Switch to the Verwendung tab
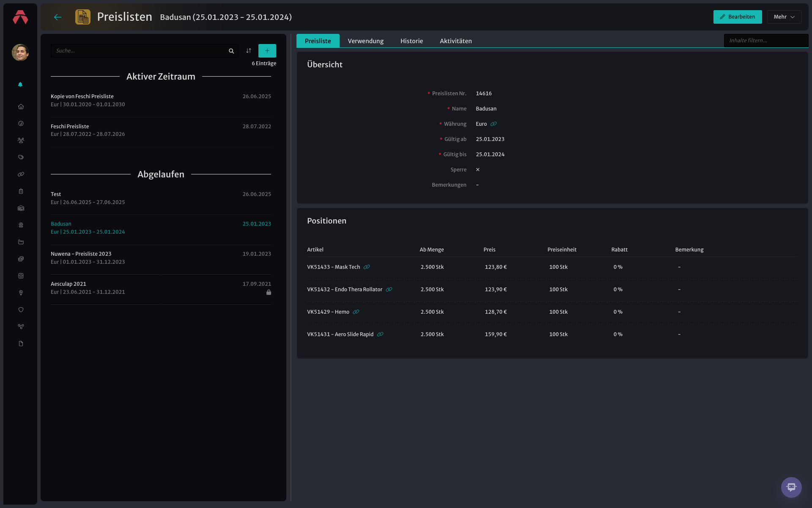The height and width of the screenshot is (508, 812). (365, 41)
